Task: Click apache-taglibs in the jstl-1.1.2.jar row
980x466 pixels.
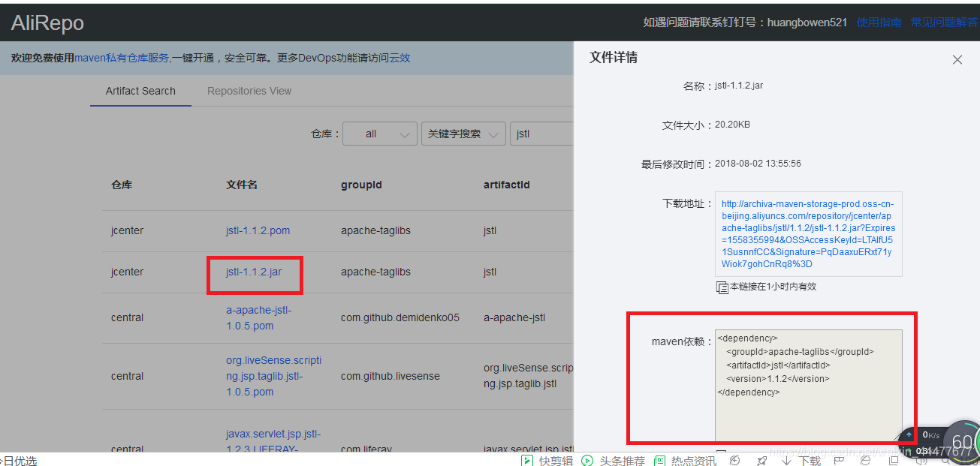Action: tap(375, 272)
